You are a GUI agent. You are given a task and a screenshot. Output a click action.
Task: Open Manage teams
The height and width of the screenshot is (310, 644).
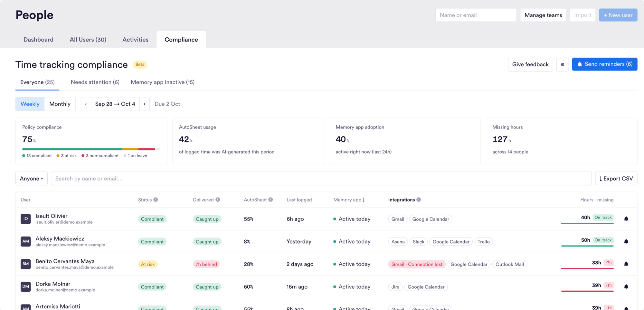(543, 15)
